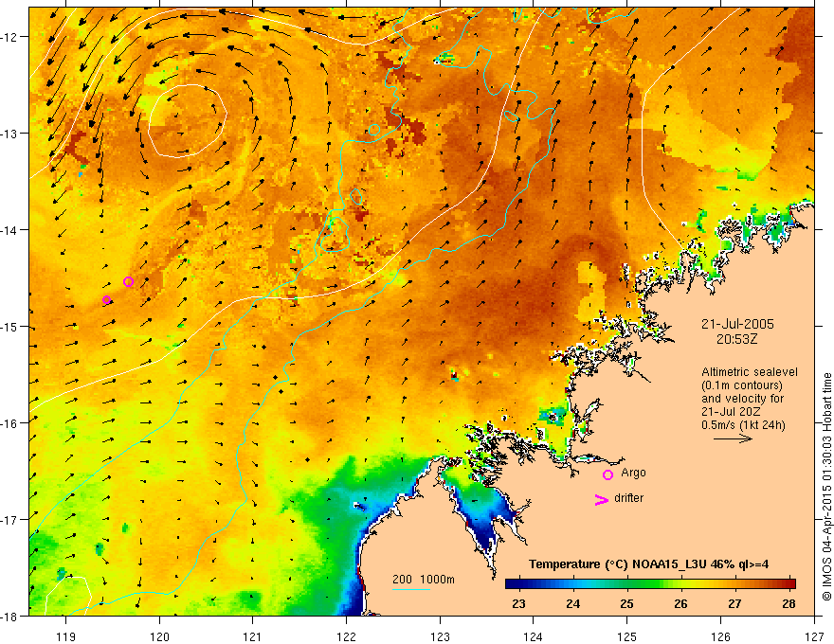
Task: Click latitude axis label -12
Action: click(10, 37)
